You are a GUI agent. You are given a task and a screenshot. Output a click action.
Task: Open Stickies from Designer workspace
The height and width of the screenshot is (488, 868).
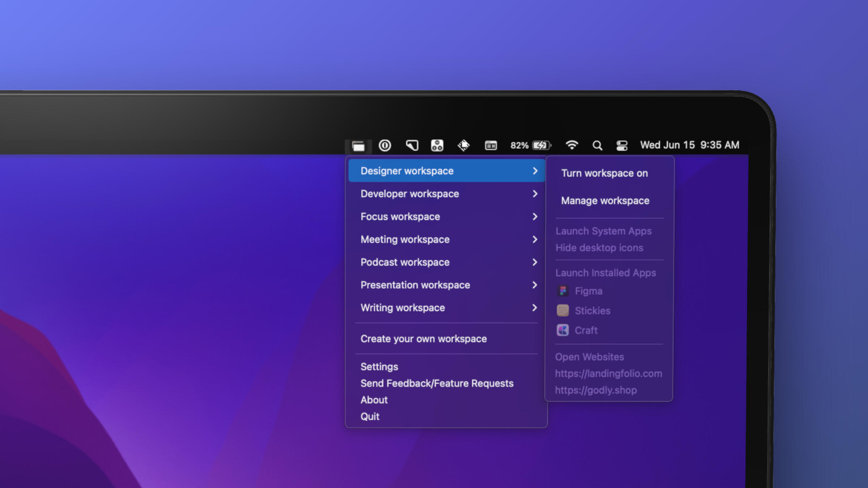tap(592, 311)
